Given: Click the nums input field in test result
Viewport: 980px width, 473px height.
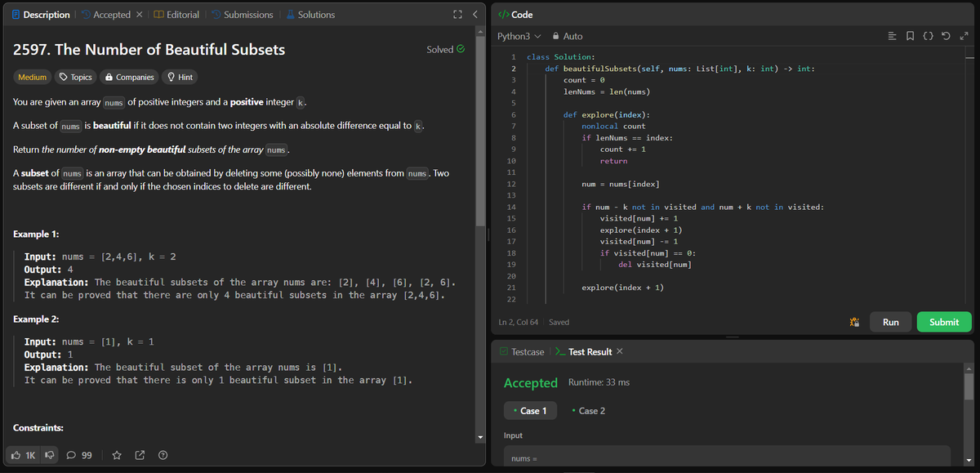Looking at the screenshot, I should [x=727, y=457].
